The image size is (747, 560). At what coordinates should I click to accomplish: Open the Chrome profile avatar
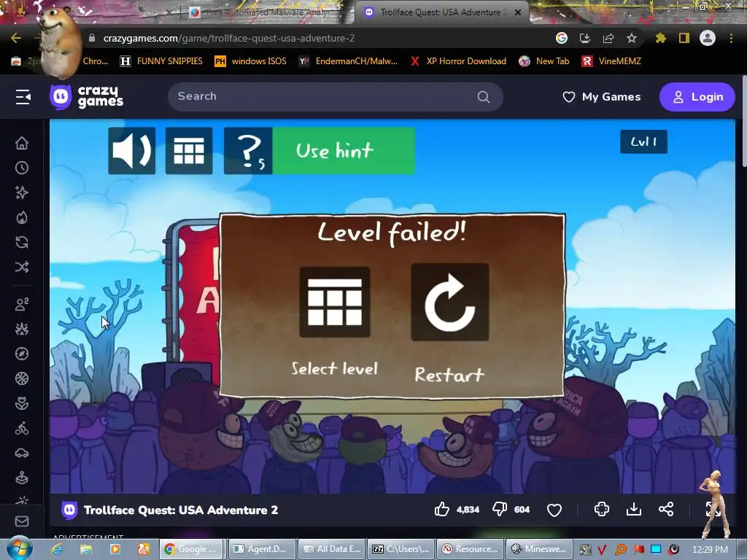(x=708, y=38)
